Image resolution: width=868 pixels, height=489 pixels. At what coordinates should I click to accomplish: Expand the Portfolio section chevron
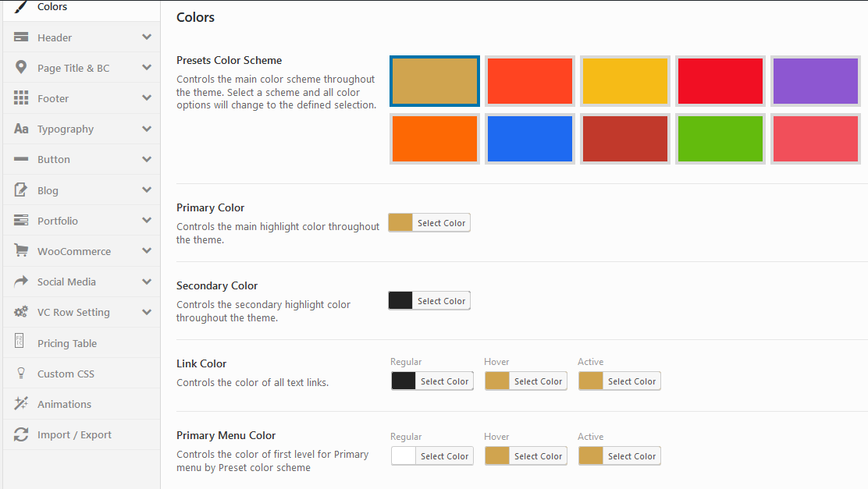147,221
